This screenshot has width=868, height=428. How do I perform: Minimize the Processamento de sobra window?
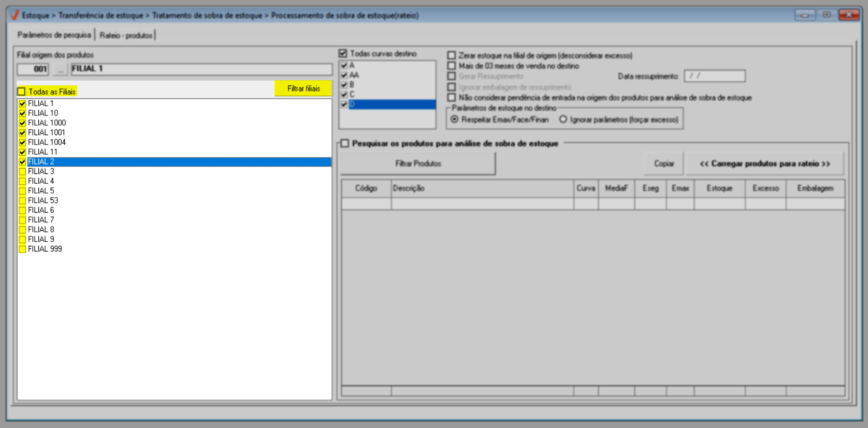805,15
